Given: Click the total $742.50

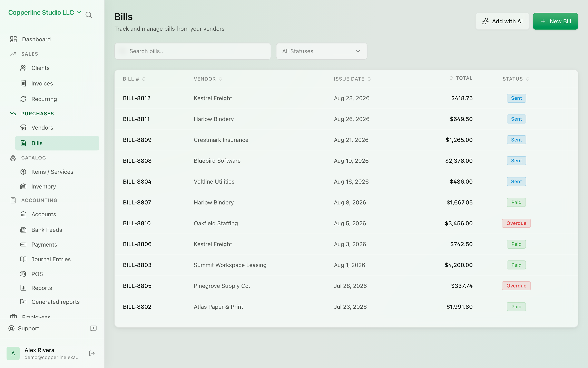Looking at the screenshot, I should (461, 244).
